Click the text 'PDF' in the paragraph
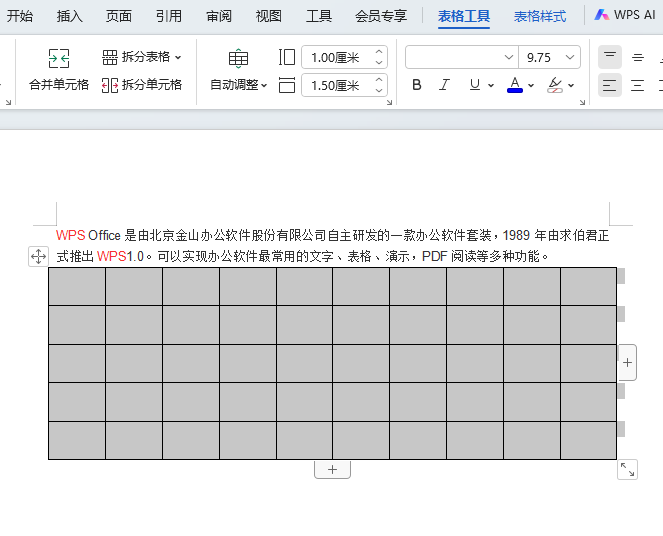 click(435, 256)
